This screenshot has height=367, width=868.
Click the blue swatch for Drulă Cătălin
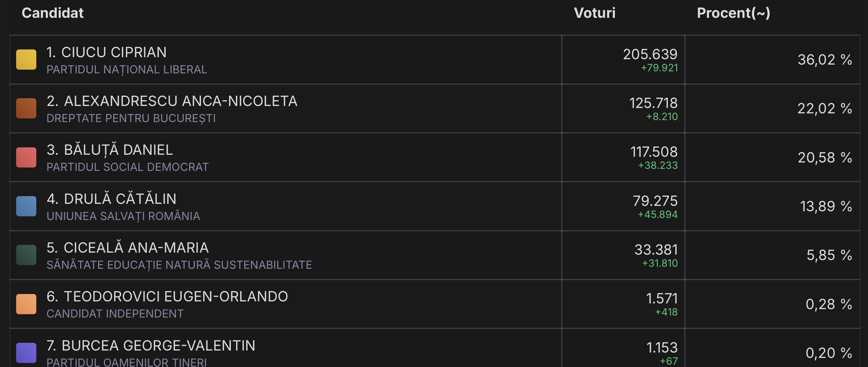tap(26, 206)
